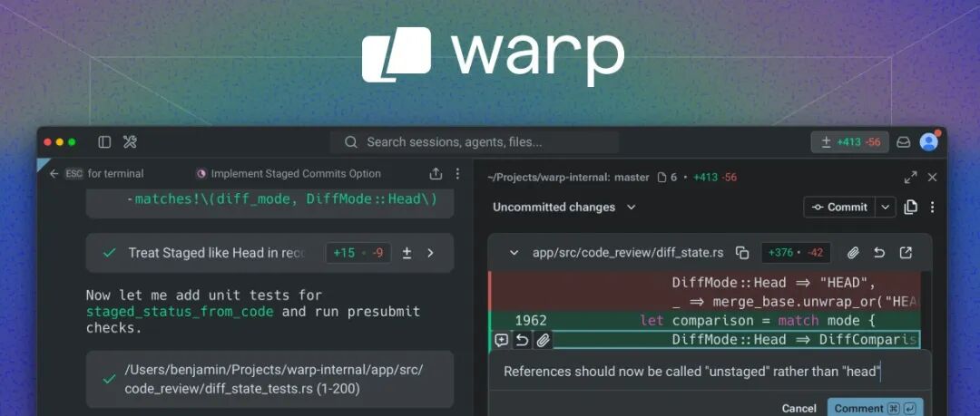The height and width of the screenshot is (416, 980).
Task: Click the search sessions, agents, files field
Action: [x=475, y=142]
